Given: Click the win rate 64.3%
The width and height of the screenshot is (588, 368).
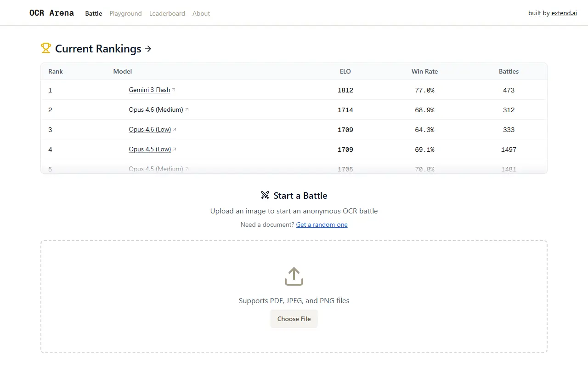Looking at the screenshot, I should (424, 130).
